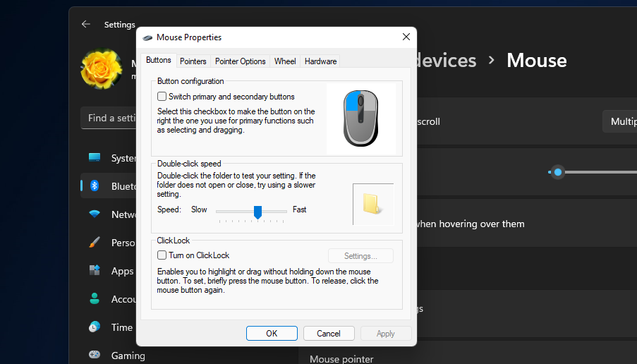Select the Personalization paintbrush icon in sidebar
The image size is (637, 364).
coord(95,243)
